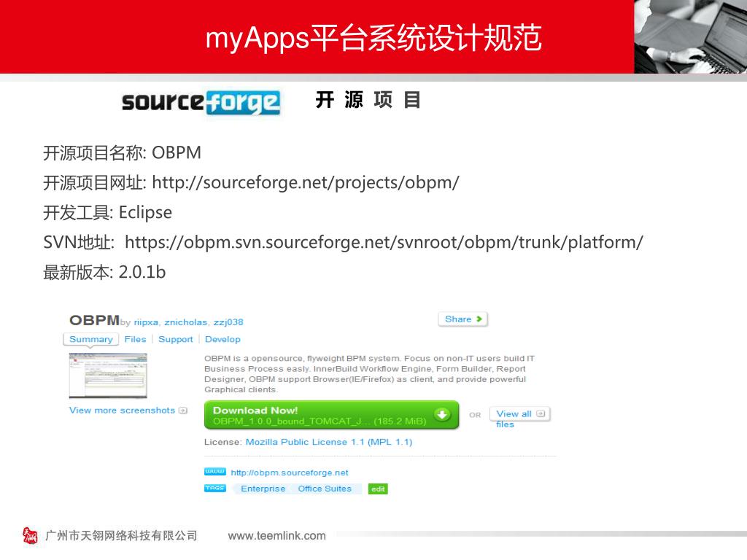Open the Mozilla Public License 1.1 link
Screen dimensions: 747x560
(x=329, y=442)
